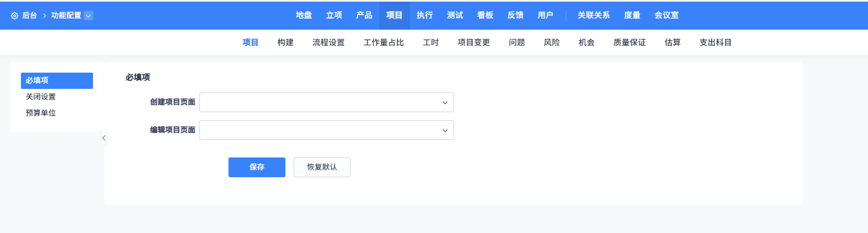Open 看板 in the top navigation
Screen dimensions: 868x233
485,15
